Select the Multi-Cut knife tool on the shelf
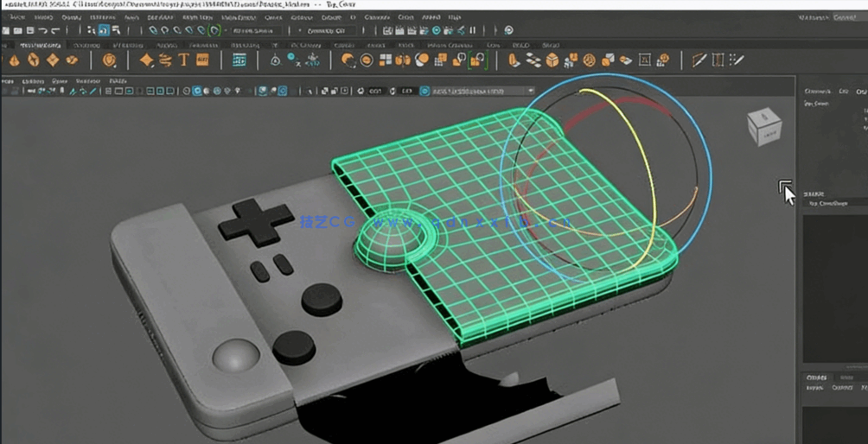Screen dimensions: 868x444 [x=699, y=60]
